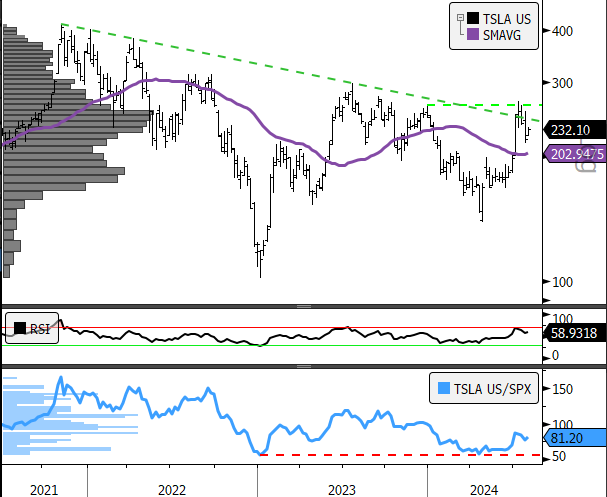This screenshot has height=497, width=607.
Task: Click the black RSI legend square
Action: coord(20,328)
